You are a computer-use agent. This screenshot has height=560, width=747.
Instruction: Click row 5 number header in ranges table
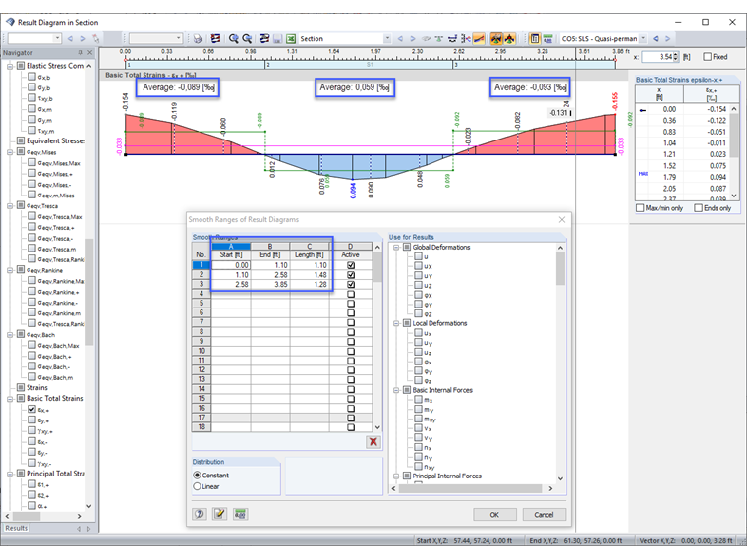point(201,304)
